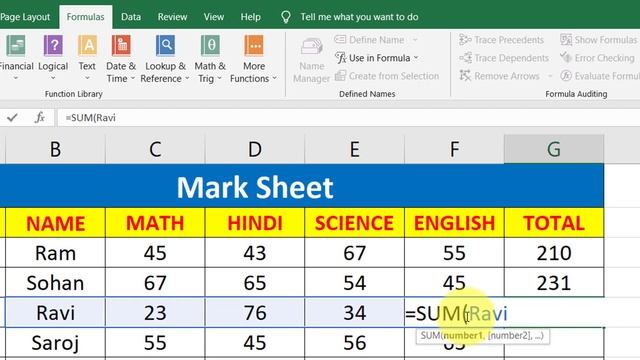Image resolution: width=640 pixels, height=360 pixels.
Task: Click the Insert Function fx icon
Action: pos(40,118)
